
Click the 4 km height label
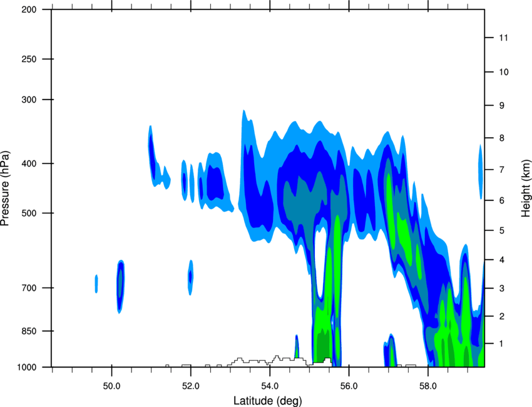point(502,260)
